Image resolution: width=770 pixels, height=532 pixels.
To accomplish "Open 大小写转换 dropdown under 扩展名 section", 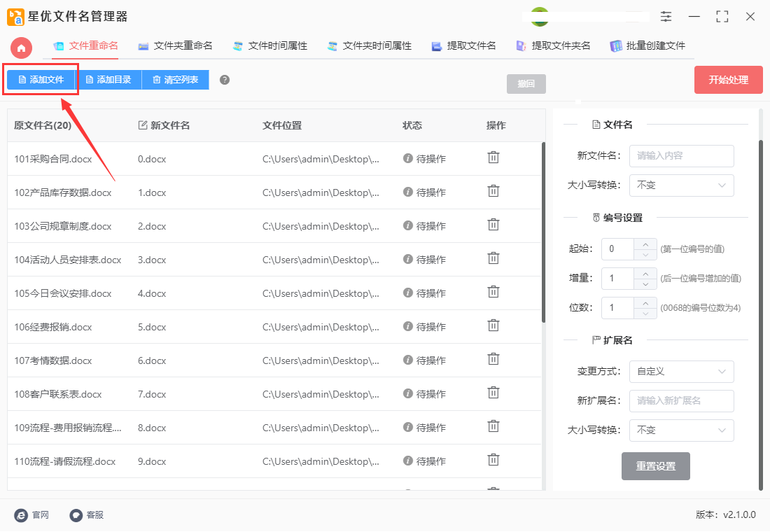I will tap(682, 430).
